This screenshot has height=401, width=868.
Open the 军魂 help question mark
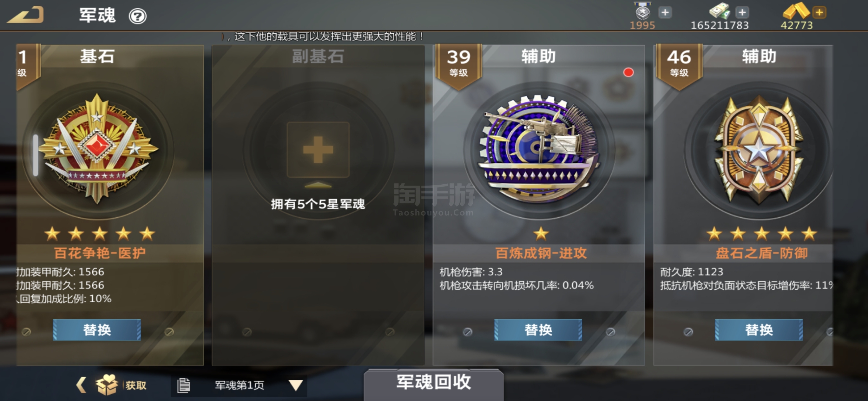(137, 16)
